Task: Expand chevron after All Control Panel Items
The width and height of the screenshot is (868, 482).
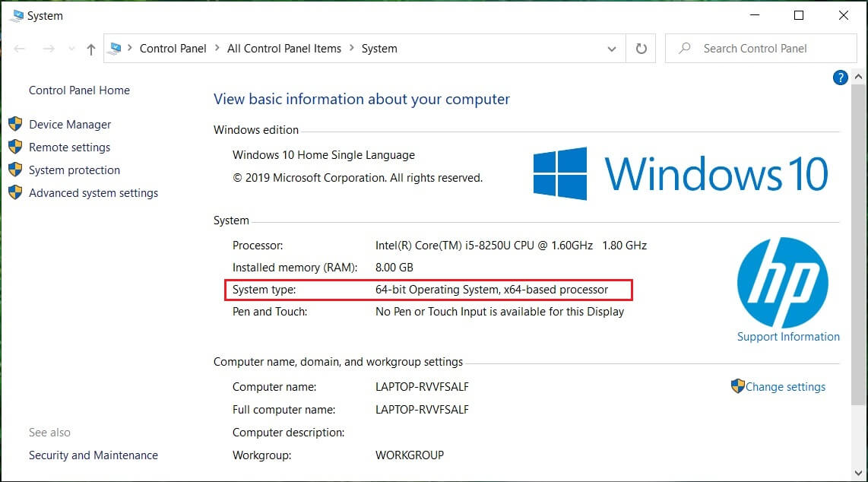Action: point(352,49)
